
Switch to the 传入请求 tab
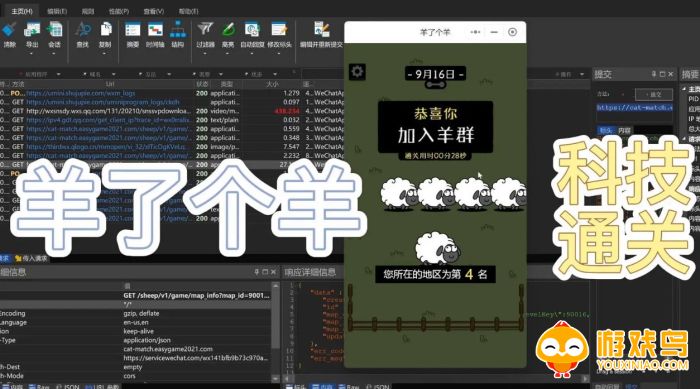tap(31, 258)
